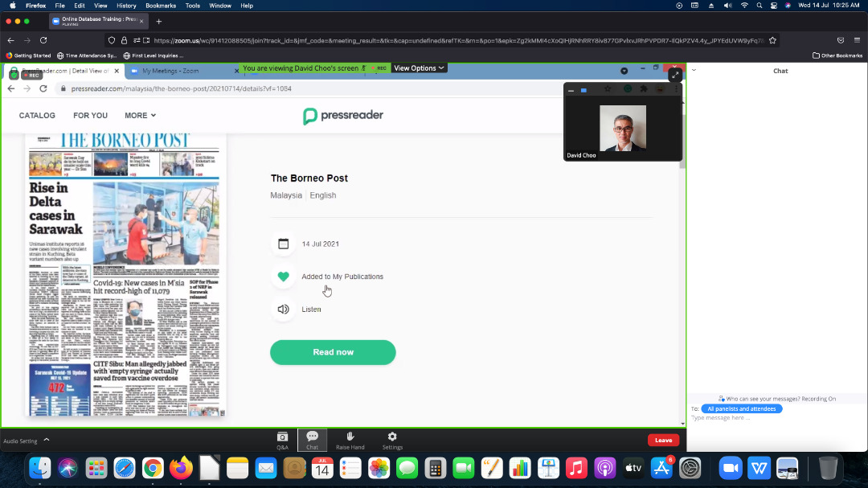Choose recipient All panelists and attendees
This screenshot has height=488, width=868.
pos(741,408)
